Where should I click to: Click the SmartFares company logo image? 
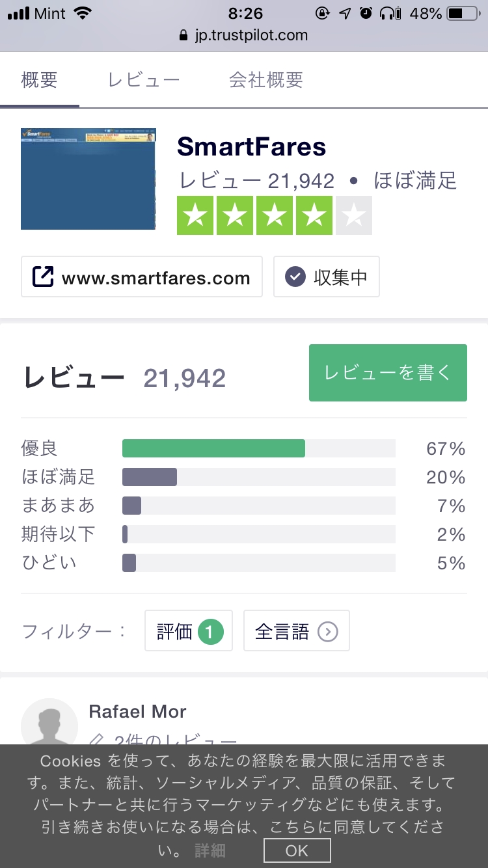88,178
